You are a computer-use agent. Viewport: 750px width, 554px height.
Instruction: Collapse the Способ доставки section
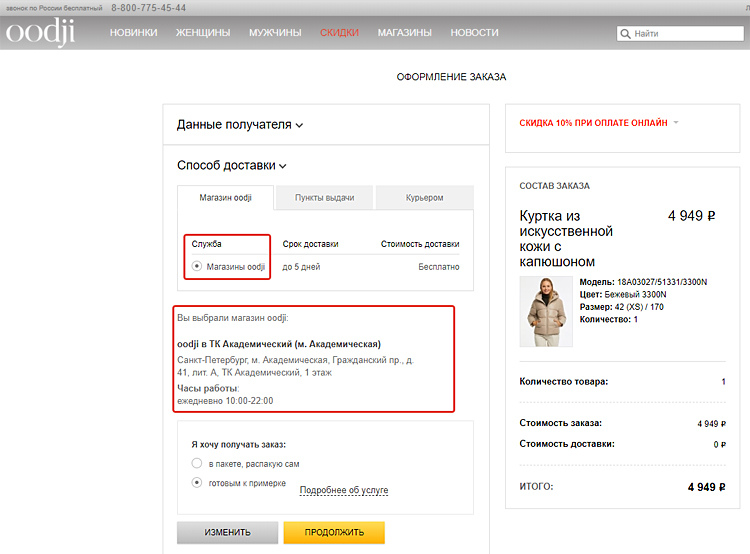[232, 166]
